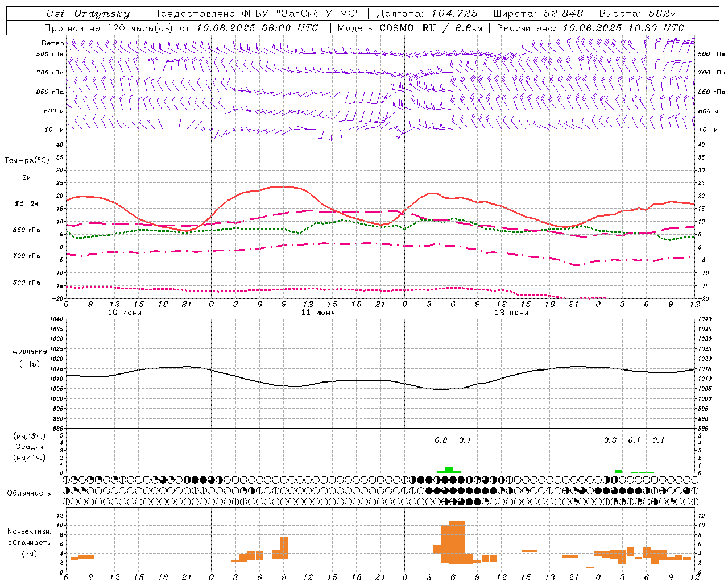The height and width of the screenshot is (582, 728).
Task: Click the Тем-ра(°C) axis title
Action: click(x=27, y=161)
